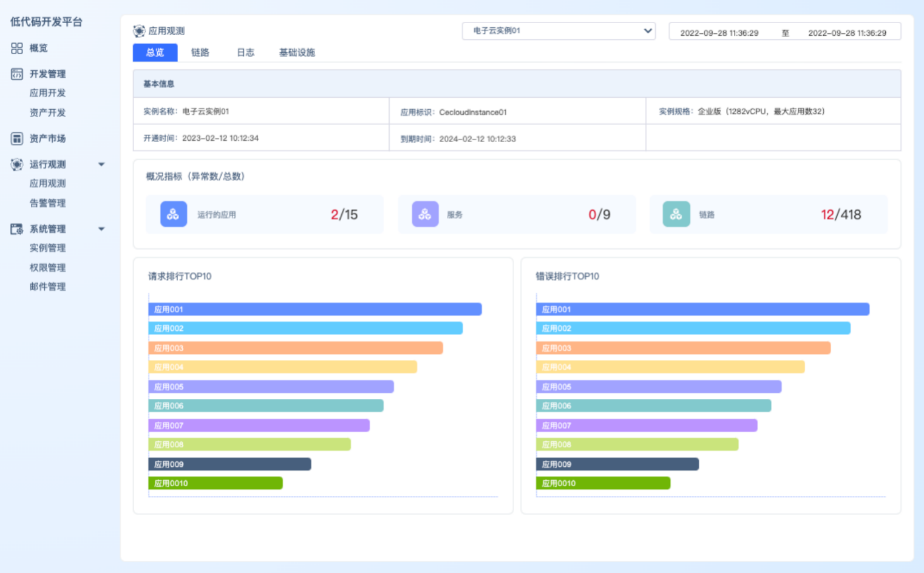This screenshot has width=924, height=573.
Task: Open 资产开发 in the sidebar
Action: click(x=47, y=113)
